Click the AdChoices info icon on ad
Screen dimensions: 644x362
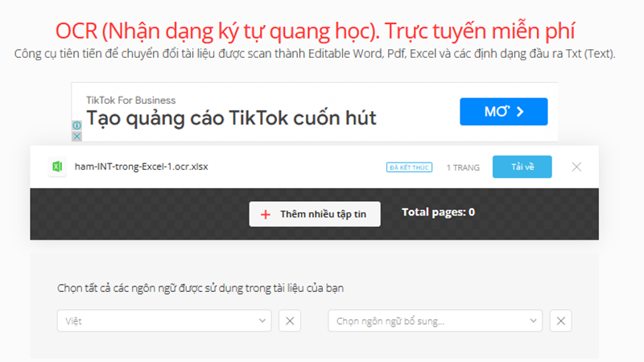(76, 126)
